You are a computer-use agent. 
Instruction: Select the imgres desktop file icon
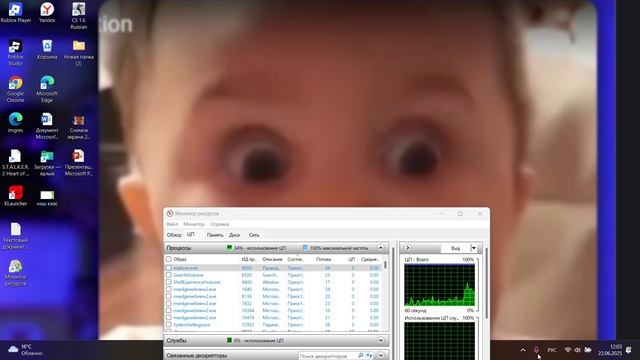pyautogui.click(x=16, y=122)
